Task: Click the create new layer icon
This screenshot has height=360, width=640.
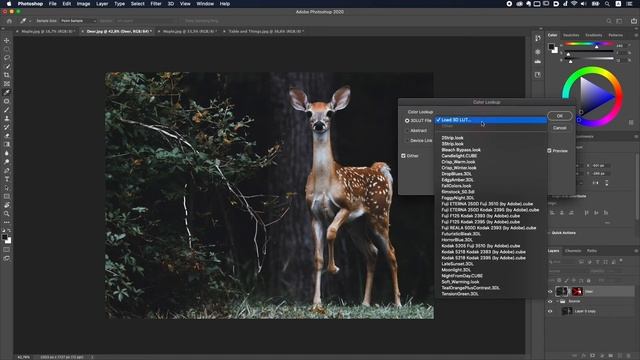Action: pos(620,356)
